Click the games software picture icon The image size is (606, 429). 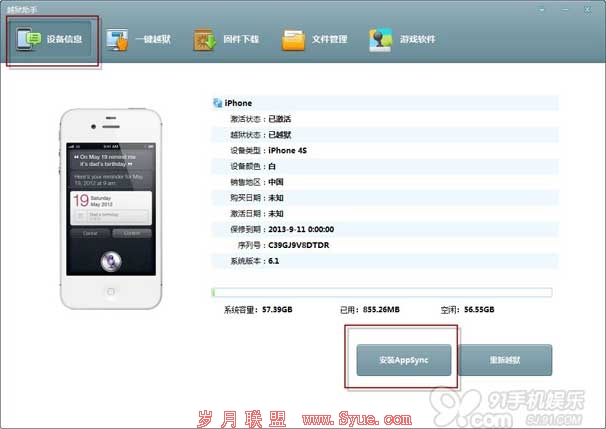(380, 40)
